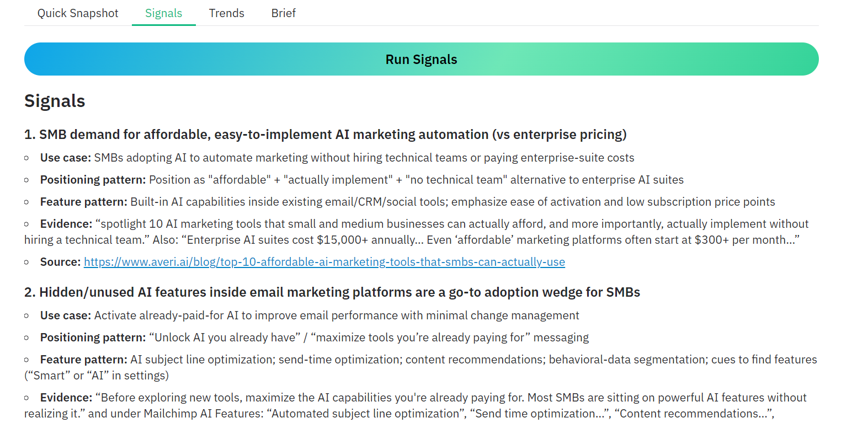Go to the Brief tab
The image size is (868, 423).
click(283, 13)
